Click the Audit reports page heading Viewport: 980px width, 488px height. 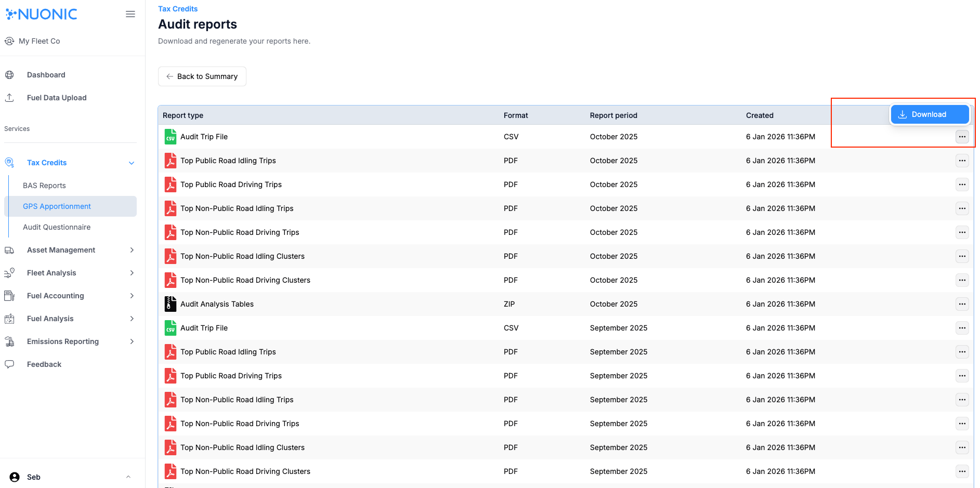click(198, 24)
